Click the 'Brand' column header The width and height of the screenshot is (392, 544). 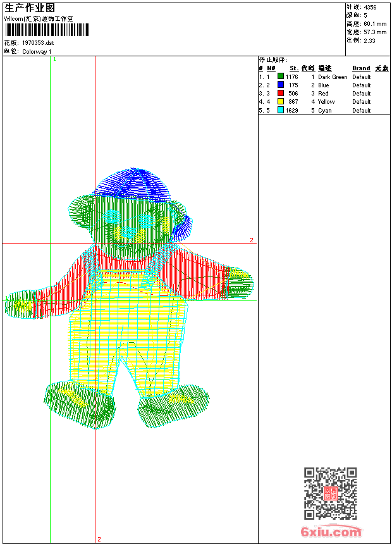pyautogui.click(x=361, y=68)
